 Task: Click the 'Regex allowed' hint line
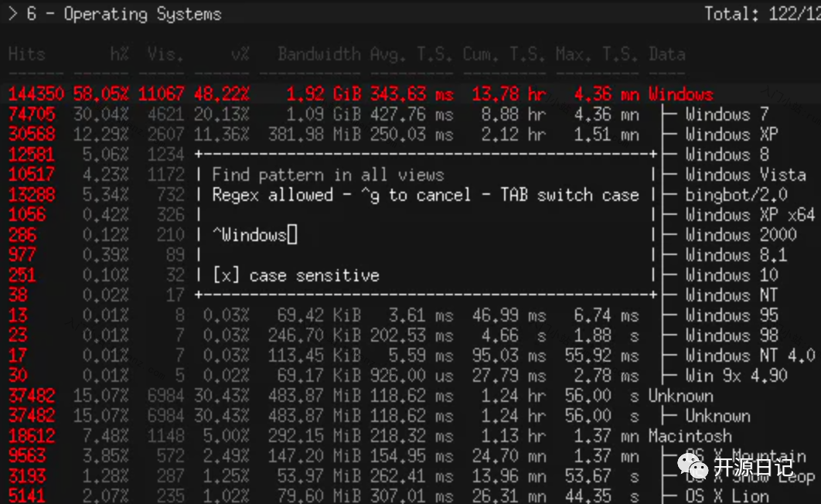pyautogui.click(x=426, y=195)
